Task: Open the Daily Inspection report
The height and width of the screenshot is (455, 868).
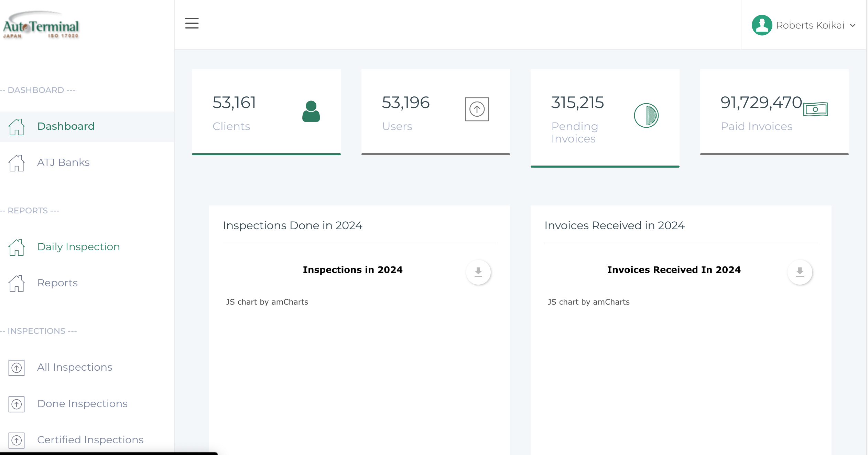Action: (78, 247)
